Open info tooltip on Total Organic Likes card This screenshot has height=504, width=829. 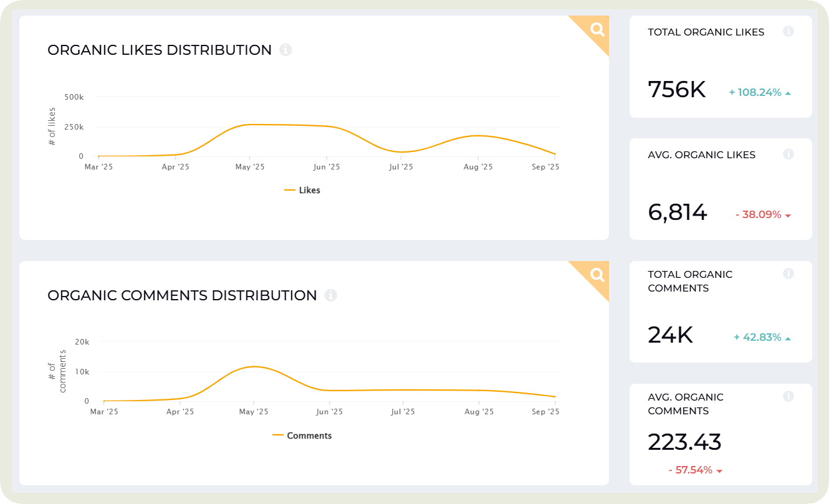click(788, 32)
